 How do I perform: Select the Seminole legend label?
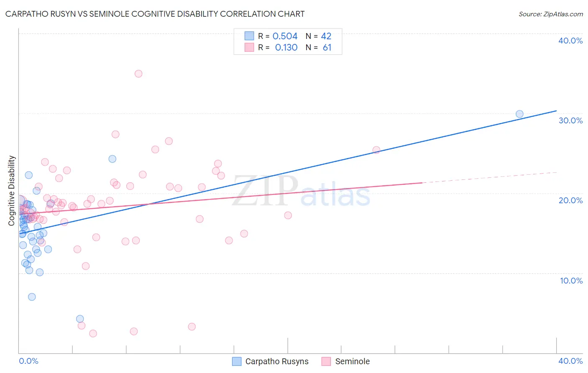pos(353,361)
